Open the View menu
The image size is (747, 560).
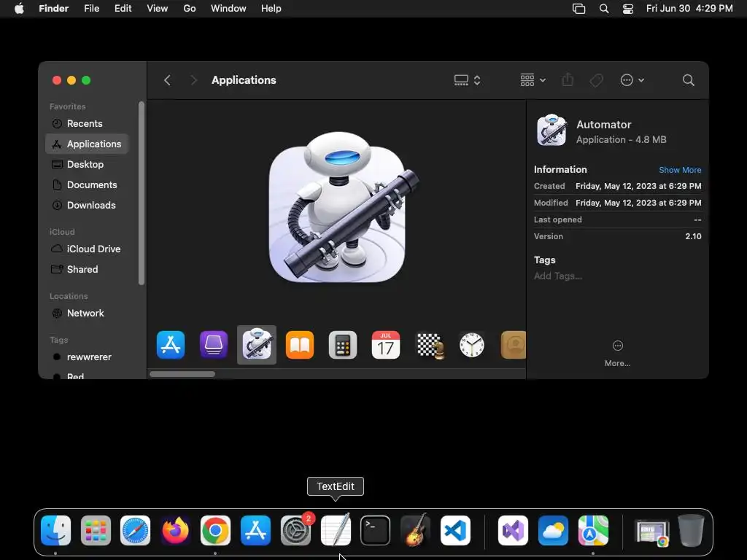point(158,9)
